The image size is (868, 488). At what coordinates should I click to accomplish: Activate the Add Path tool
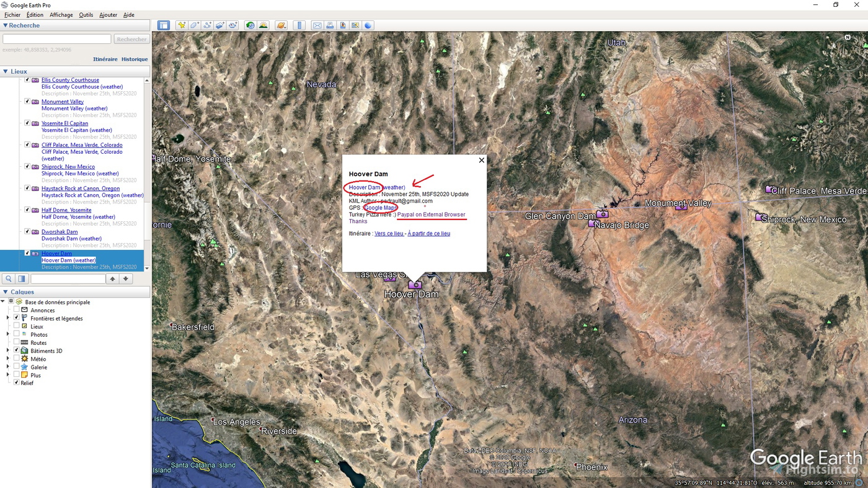click(207, 25)
